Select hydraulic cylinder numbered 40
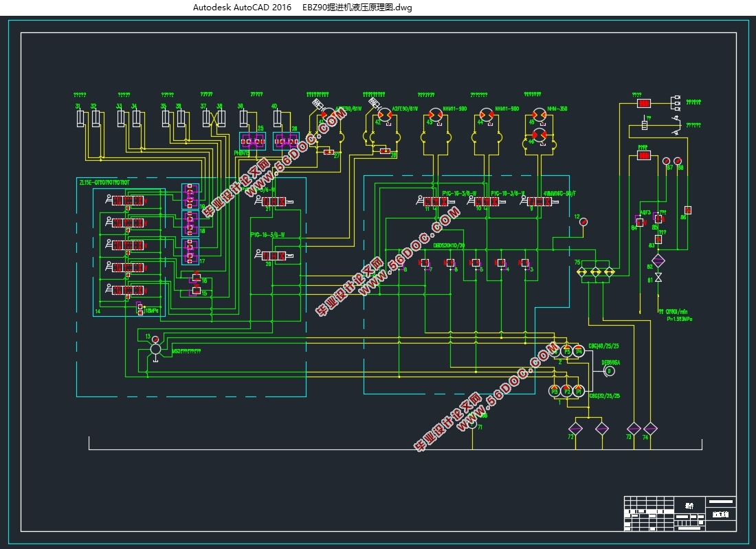Screen dimensions: 756x549 coord(277,119)
